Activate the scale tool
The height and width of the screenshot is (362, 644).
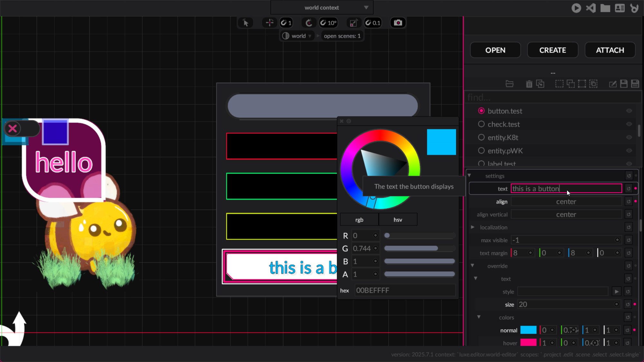[353, 23]
